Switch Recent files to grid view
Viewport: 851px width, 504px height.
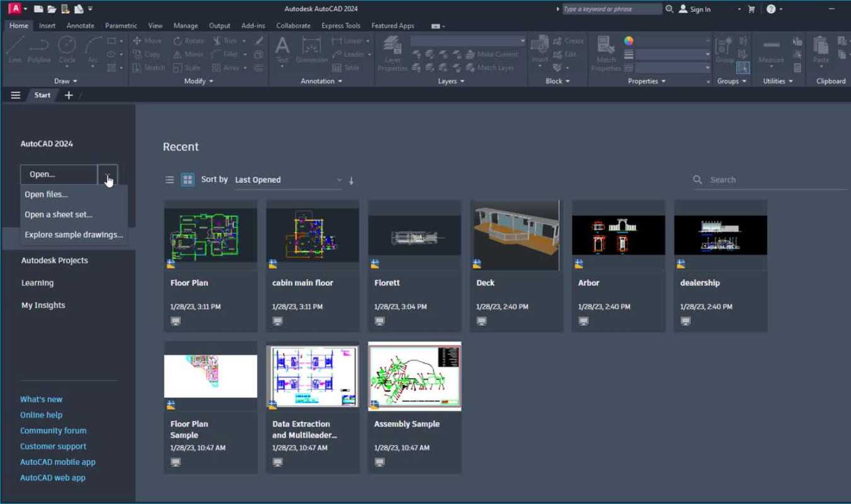(x=187, y=180)
